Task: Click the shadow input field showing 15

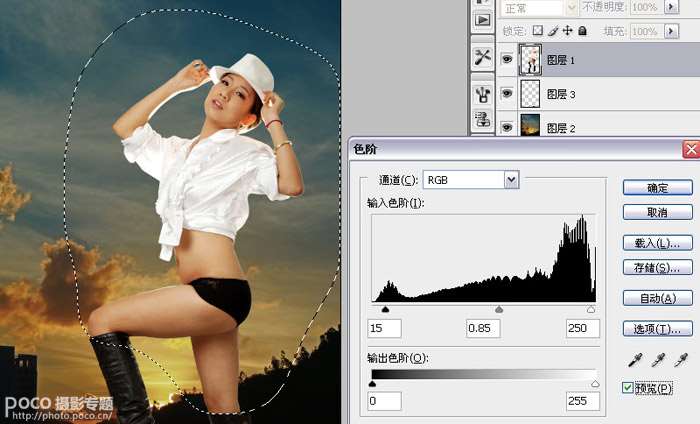Action: pyautogui.click(x=384, y=328)
